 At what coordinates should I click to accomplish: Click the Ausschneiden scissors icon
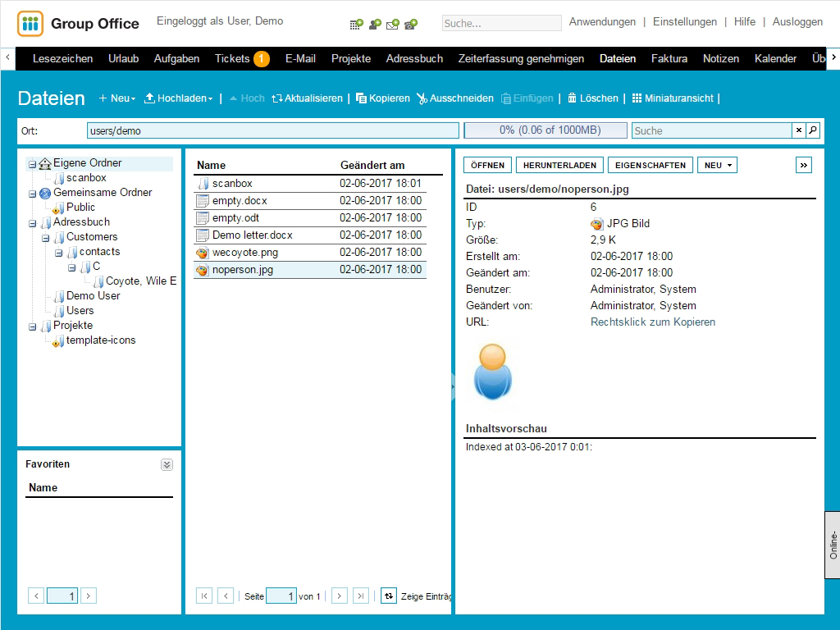(x=422, y=98)
